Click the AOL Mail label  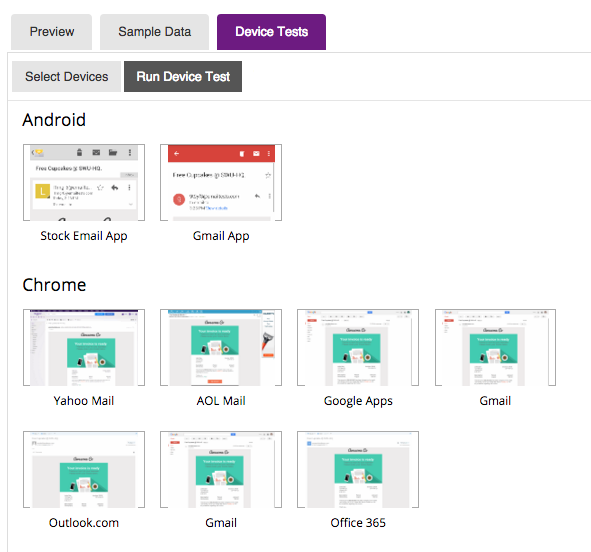click(x=221, y=401)
